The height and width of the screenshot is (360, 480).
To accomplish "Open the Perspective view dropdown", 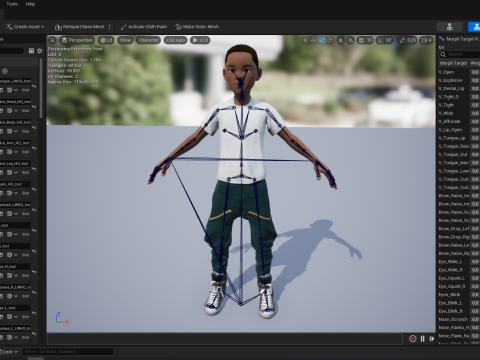I will (x=77, y=40).
